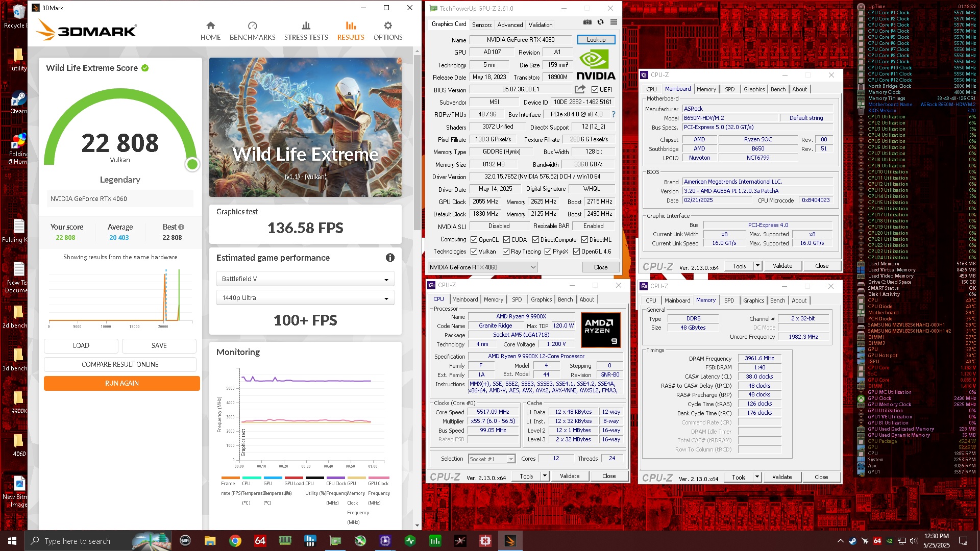Open the red 64 AIDA64 taskbar icon
Screen dimensions: 980x551
click(x=260, y=541)
